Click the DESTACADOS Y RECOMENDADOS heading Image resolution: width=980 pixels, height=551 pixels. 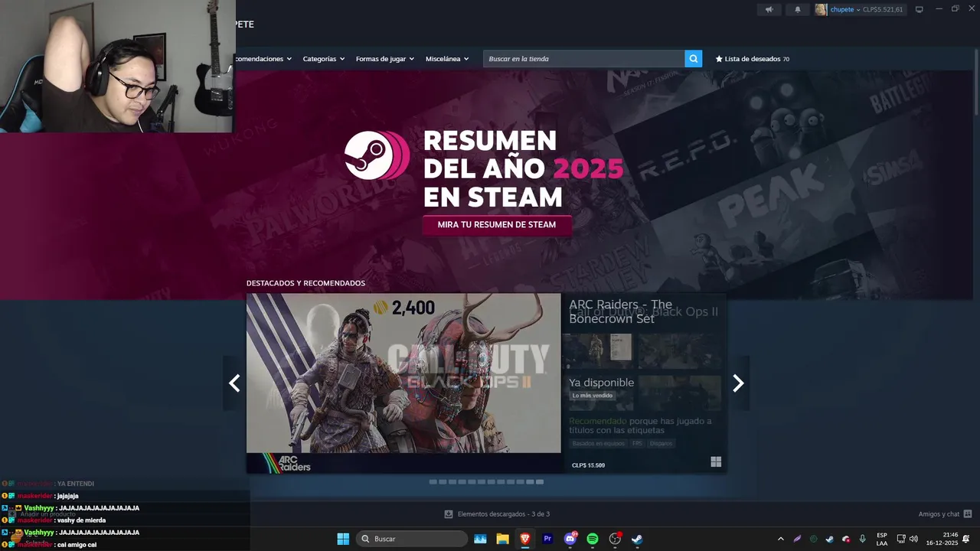point(305,283)
